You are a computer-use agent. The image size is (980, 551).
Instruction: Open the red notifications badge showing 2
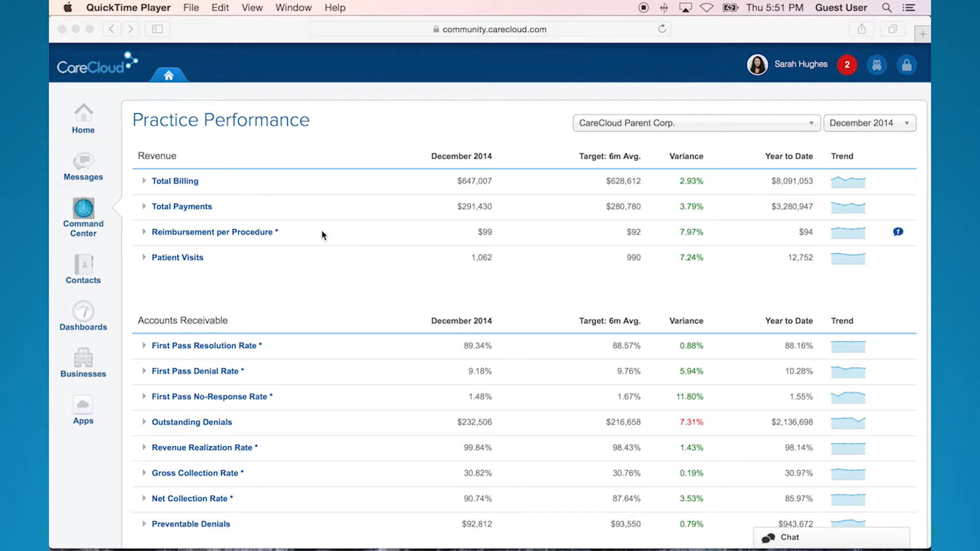[x=847, y=65]
